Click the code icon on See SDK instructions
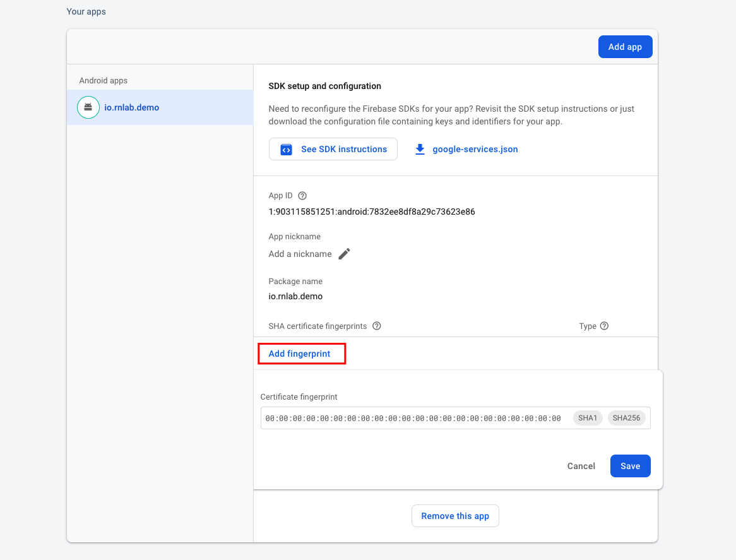The image size is (736, 560). pos(286,149)
